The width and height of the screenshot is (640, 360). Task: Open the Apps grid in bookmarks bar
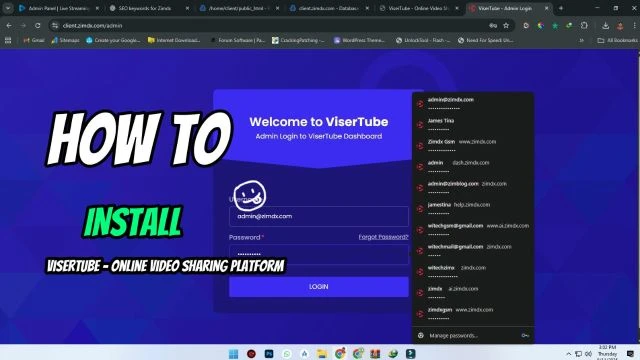[x=8, y=40]
